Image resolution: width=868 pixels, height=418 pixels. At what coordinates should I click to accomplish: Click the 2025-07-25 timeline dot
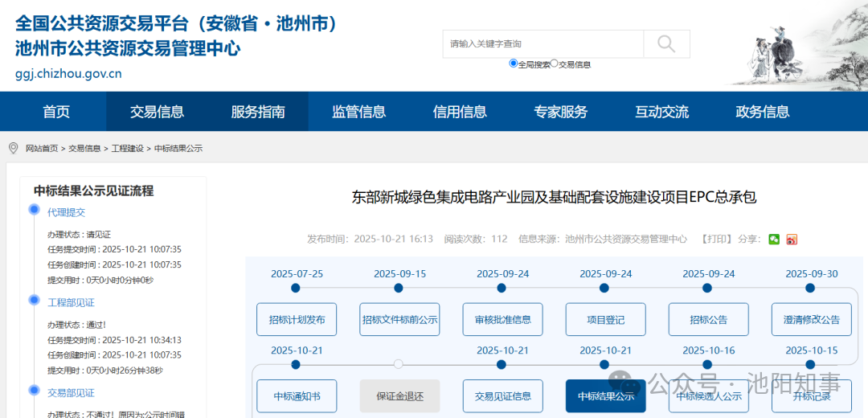296,288
